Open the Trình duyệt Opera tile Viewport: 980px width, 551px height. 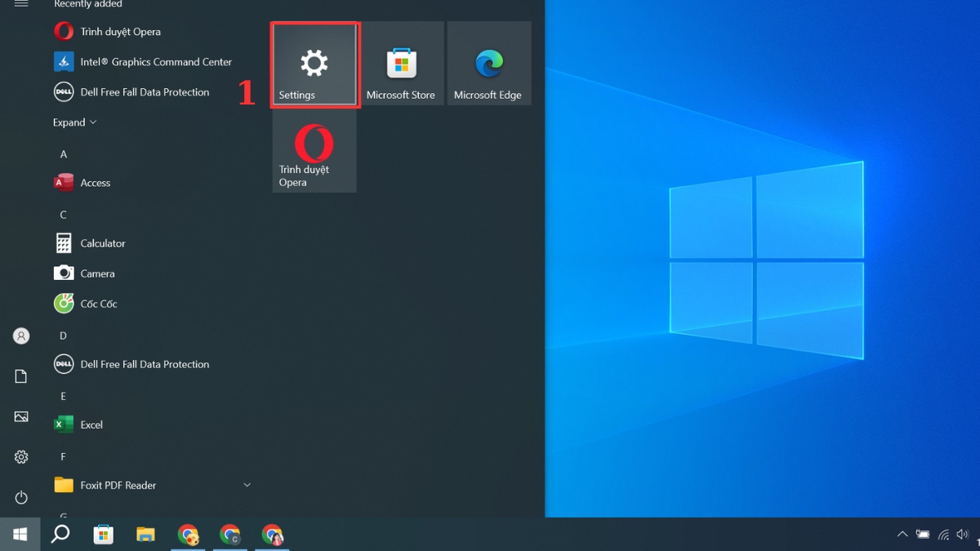[314, 152]
